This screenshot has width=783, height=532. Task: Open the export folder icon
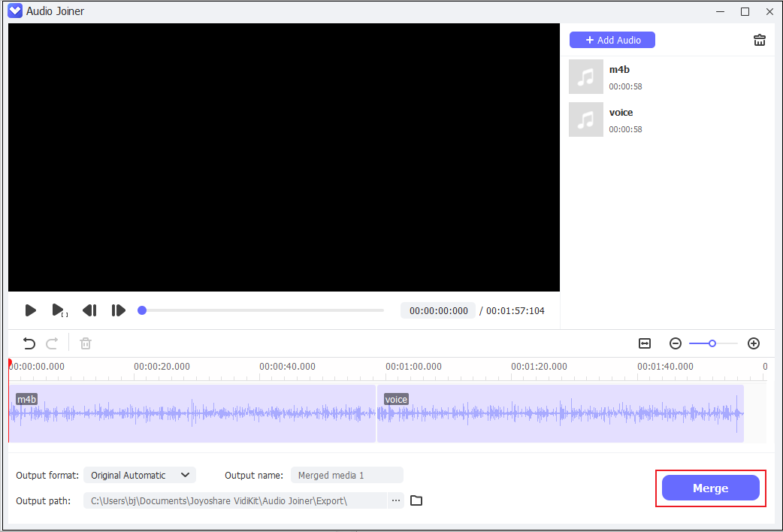coord(416,500)
